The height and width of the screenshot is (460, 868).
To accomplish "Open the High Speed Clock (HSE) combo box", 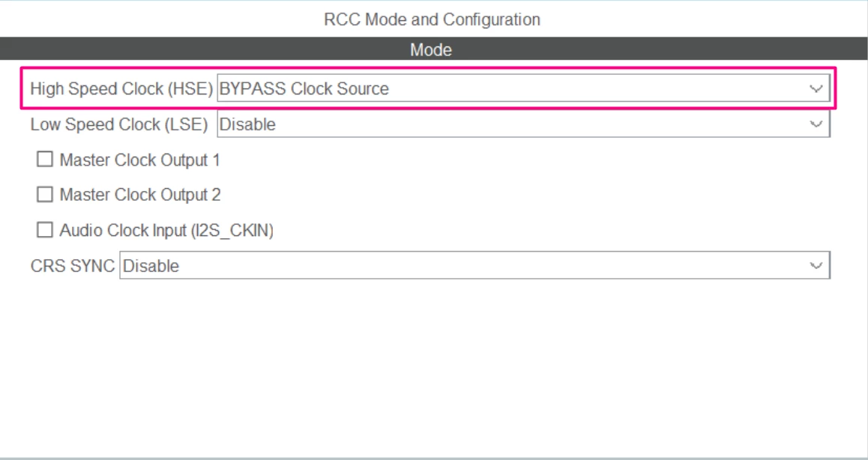I will (x=523, y=88).
